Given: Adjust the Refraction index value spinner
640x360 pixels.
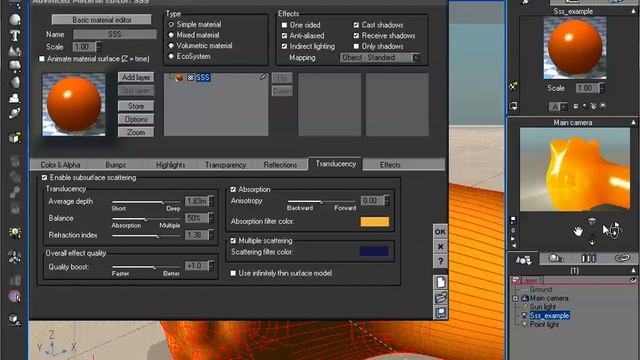Looking at the screenshot, I should click(x=211, y=235).
